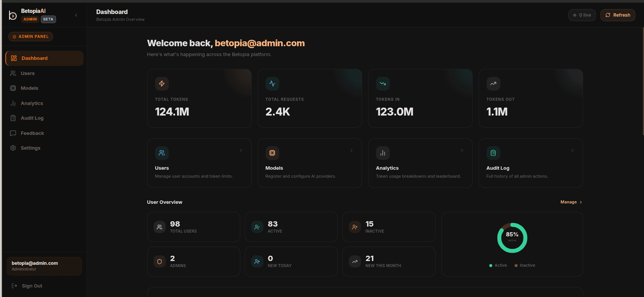Click the pulse icon on Total Requests

pos(272,84)
